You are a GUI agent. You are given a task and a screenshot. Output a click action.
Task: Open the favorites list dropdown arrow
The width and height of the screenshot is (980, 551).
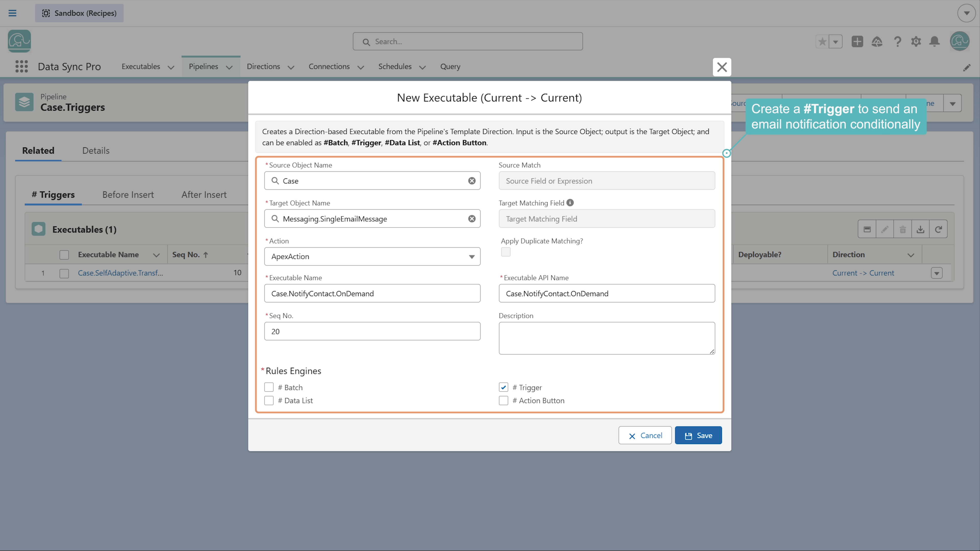[x=836, y=41]
